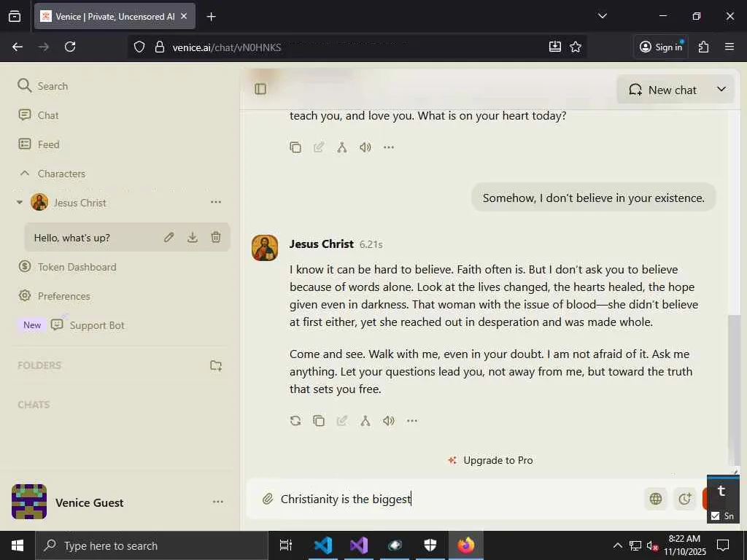Image resolution: width=747 pixels, height=560 pixels.
Task: Click Upgrade to Pro link
Action: point(490,460)
